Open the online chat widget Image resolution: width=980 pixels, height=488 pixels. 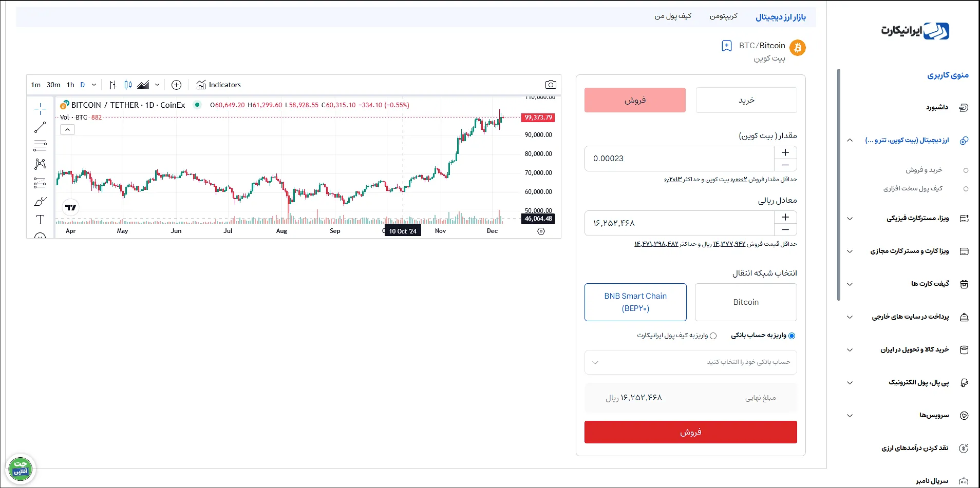[21, 469]
